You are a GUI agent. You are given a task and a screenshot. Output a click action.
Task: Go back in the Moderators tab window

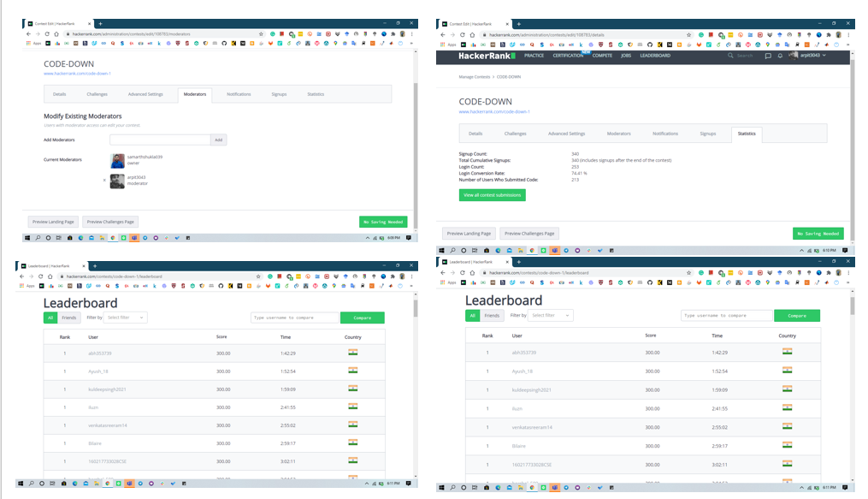click(x=29, y=33)
